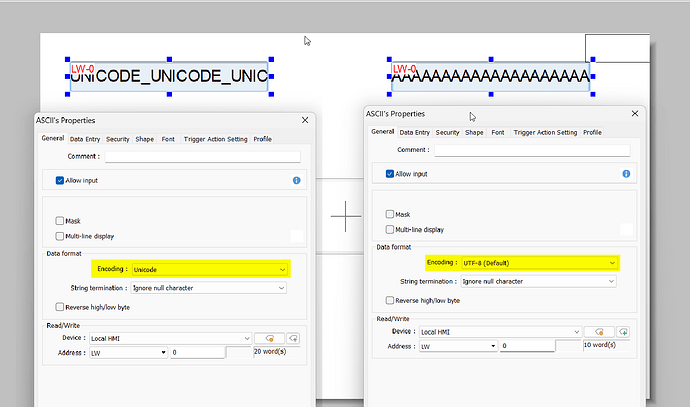Open the Security tab in the left dialog
Image resolution: width=690 pixels, height=407 pixels.
pyautogui.click(x=117, y=139)
